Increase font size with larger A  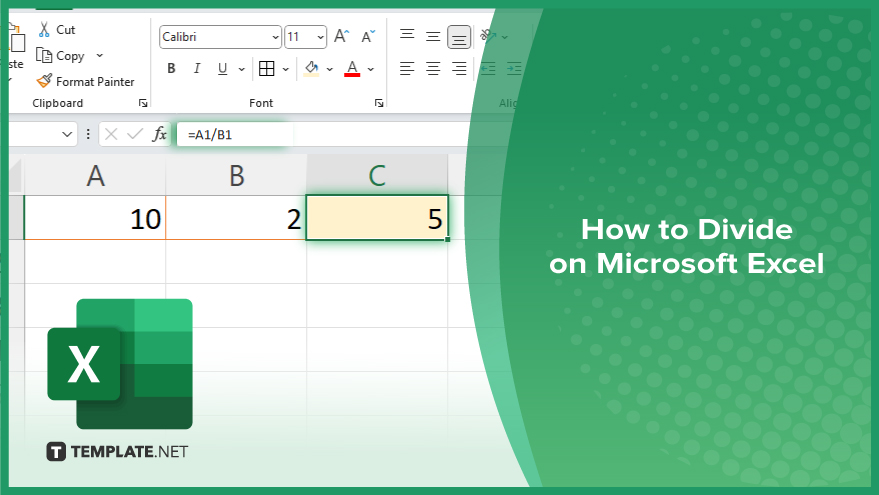click(341, 36)
